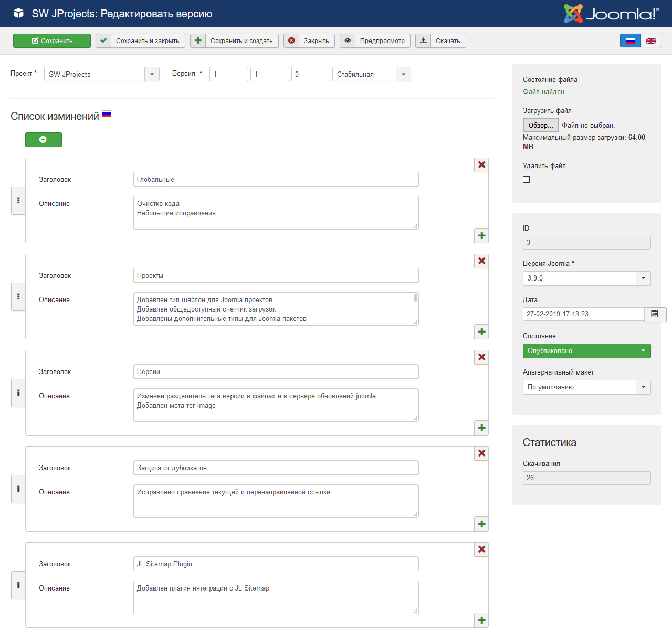Click Сохранить и закрыть button label
672x642 pixels.
click(x=148, y=40)
